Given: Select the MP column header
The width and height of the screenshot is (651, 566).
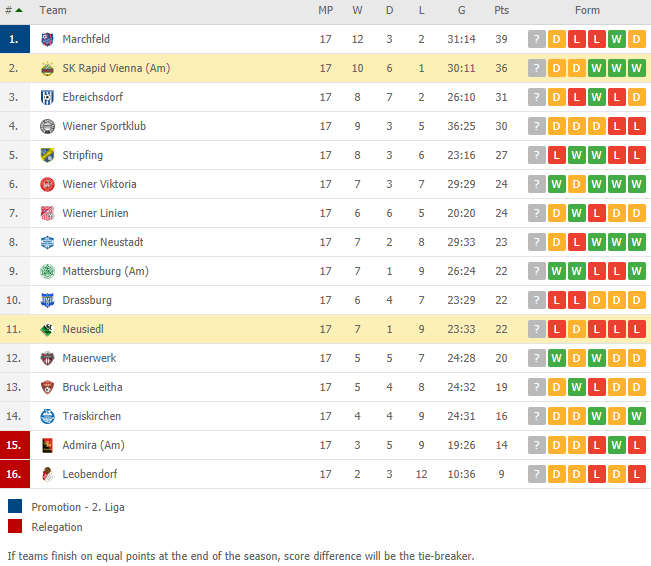Looking at the screenshot, I should tap(326, 10).
